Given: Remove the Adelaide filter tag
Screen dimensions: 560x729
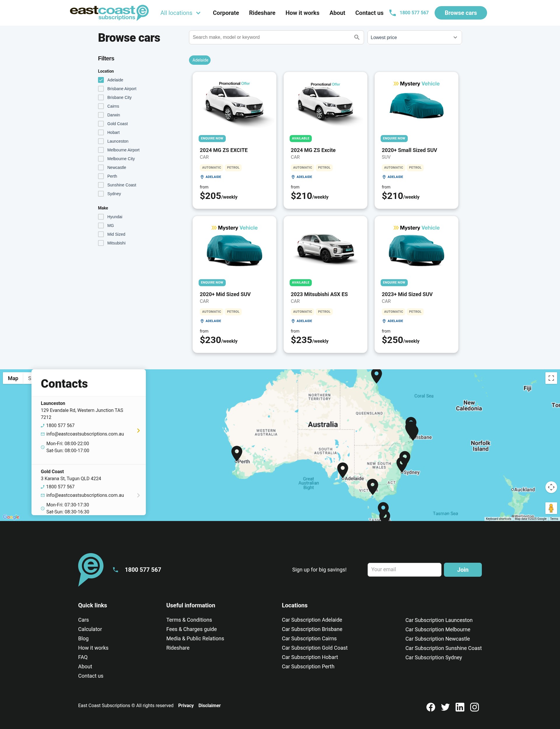Looking at the screenshot, I should (200, 60).
